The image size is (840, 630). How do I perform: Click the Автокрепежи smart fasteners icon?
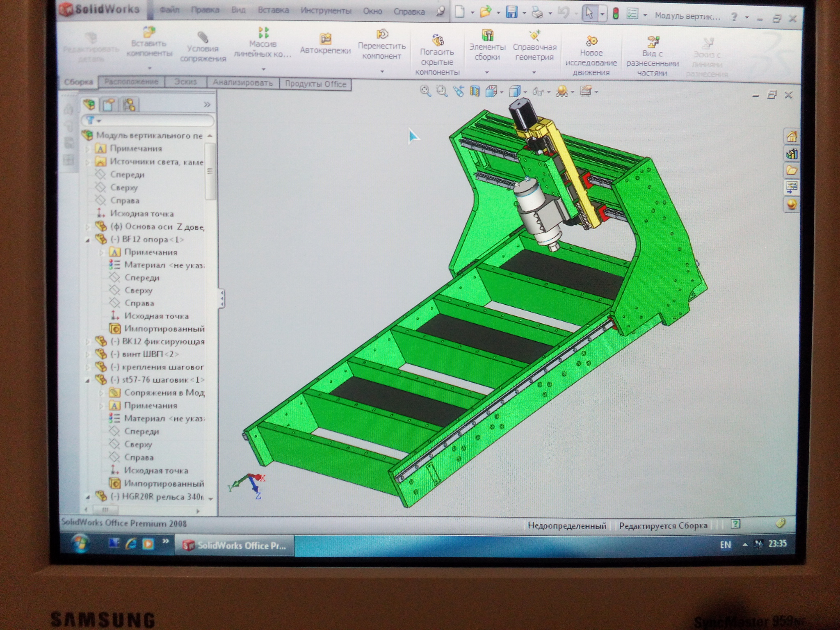click(326, 39)
